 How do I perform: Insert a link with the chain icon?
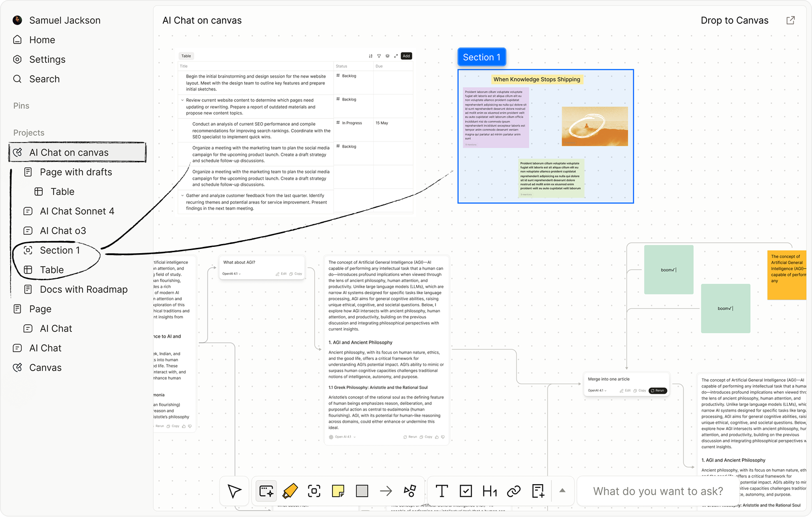[514, 491]
